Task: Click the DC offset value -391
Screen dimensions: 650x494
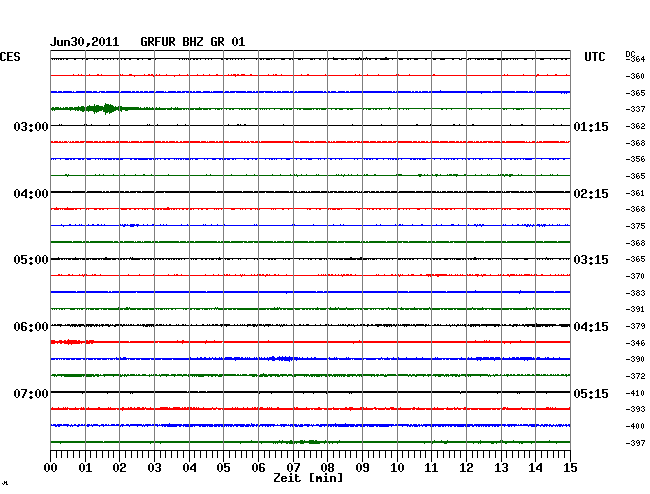Action: [x=635, y=309]
